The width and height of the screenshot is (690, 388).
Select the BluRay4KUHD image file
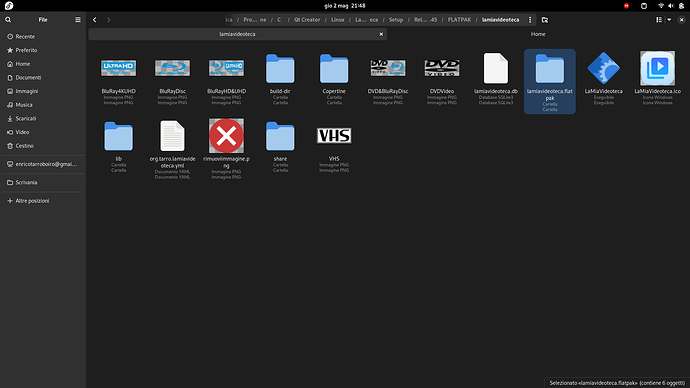(118, 78)
